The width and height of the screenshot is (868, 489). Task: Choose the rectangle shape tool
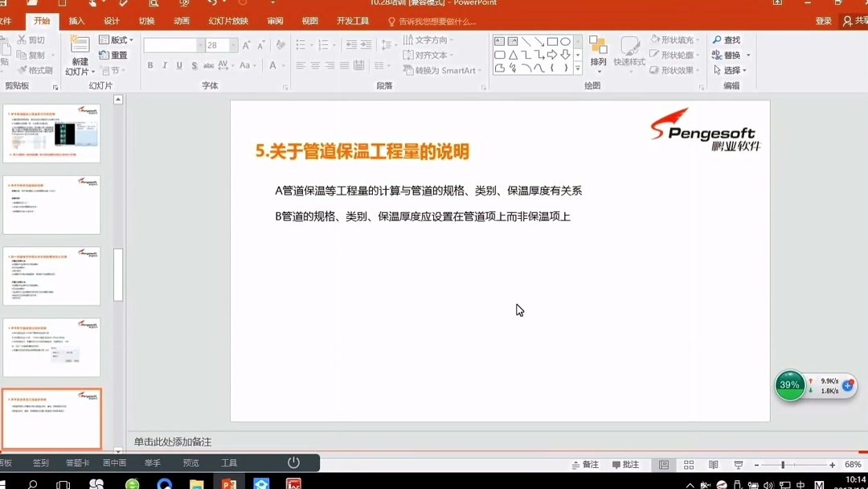[553, 41]
